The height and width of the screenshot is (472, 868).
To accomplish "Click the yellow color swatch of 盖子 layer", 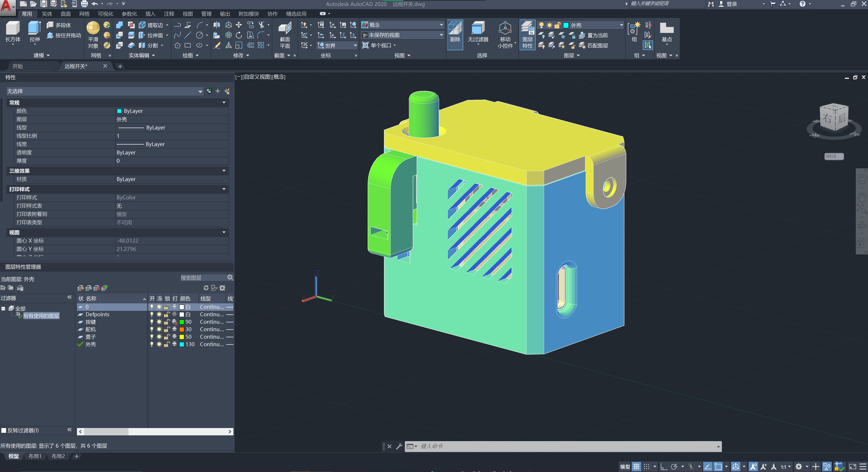I will click(x=182, y=337).
